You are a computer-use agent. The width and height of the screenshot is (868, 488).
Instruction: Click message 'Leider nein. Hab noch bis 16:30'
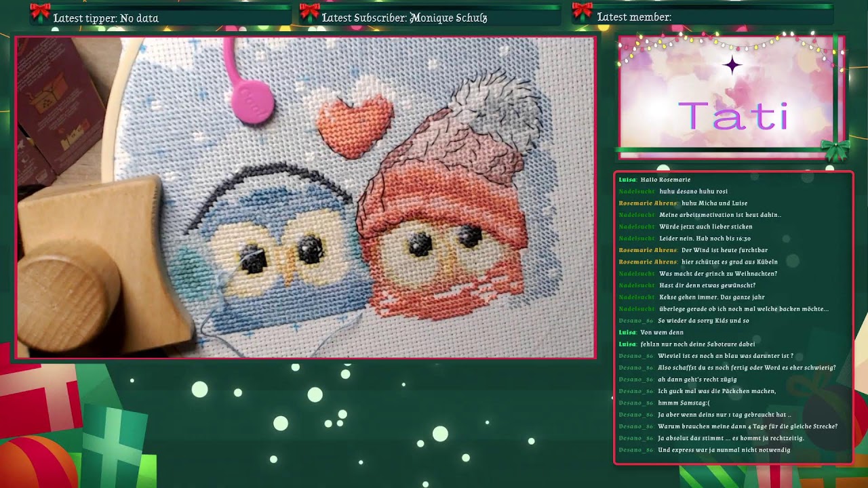(x=705, y=239)
